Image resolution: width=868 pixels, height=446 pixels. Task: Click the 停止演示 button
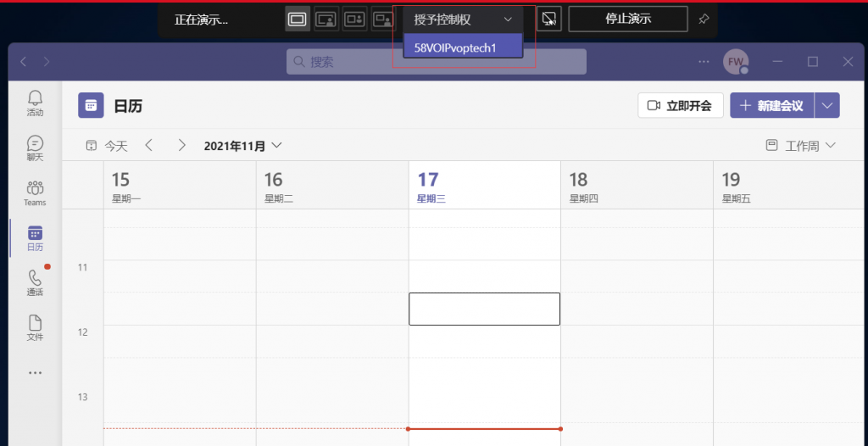click(628, 20)
